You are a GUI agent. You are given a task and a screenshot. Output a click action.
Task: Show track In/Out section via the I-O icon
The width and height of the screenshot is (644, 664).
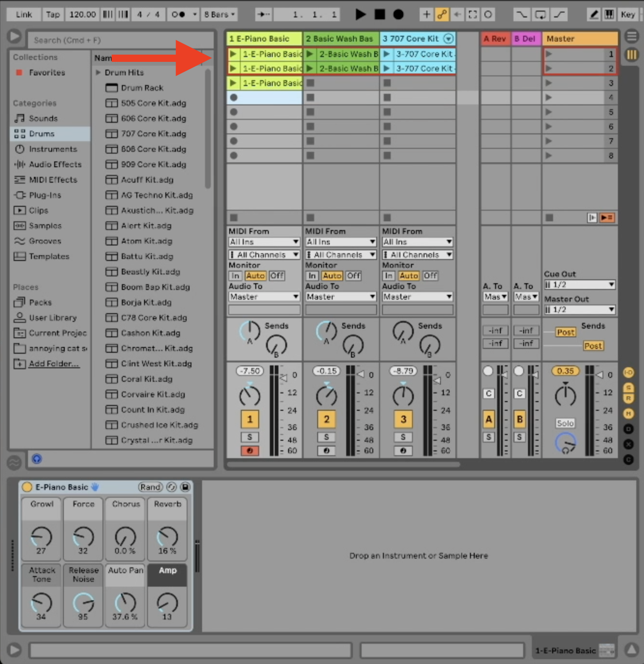(629, 373)
